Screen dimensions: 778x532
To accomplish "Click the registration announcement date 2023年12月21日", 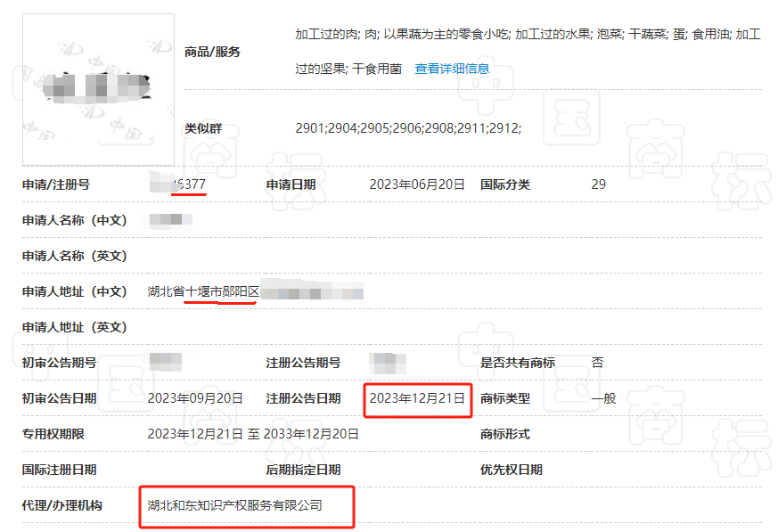I will pos(417,398).
